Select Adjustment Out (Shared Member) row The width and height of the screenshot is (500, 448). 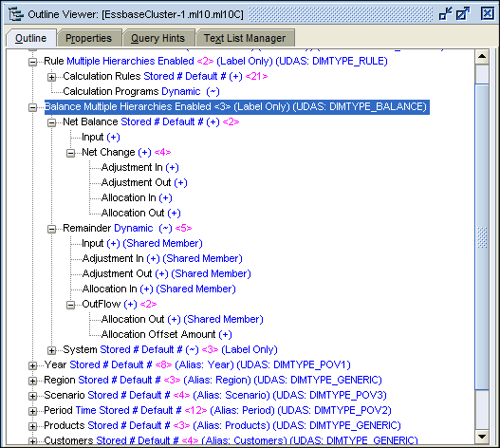[x=166, y=273]
